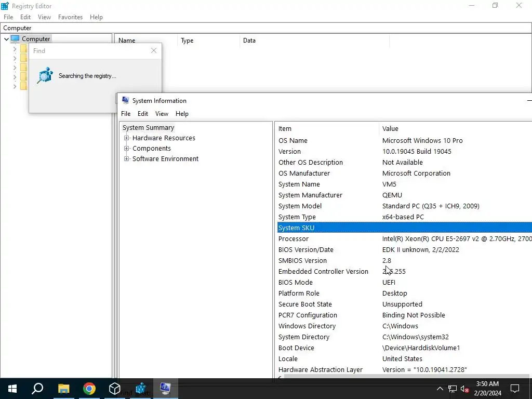Open the notification center icon
This screenshot has height=399, width=532.
coord(515,389)
